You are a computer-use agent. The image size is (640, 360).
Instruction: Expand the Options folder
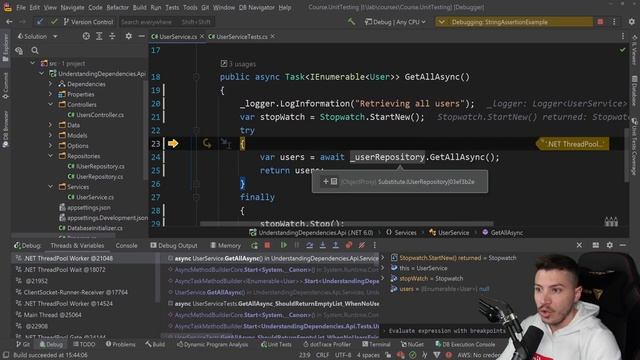pyautogui.click(x=51, y=145)
